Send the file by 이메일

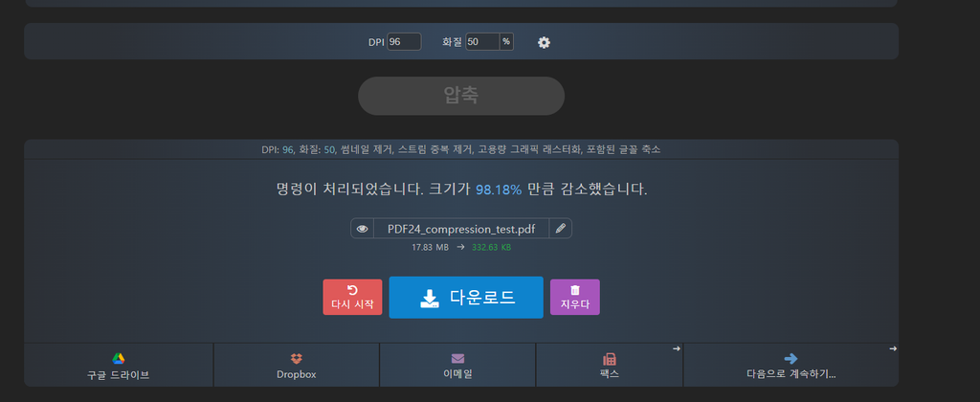(457, 366)
